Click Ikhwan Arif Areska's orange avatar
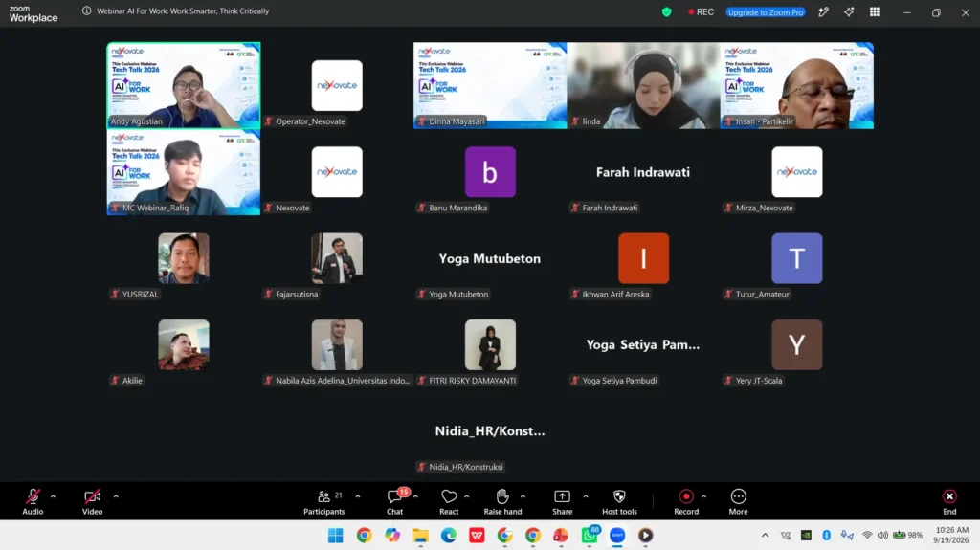 [643, 258]
